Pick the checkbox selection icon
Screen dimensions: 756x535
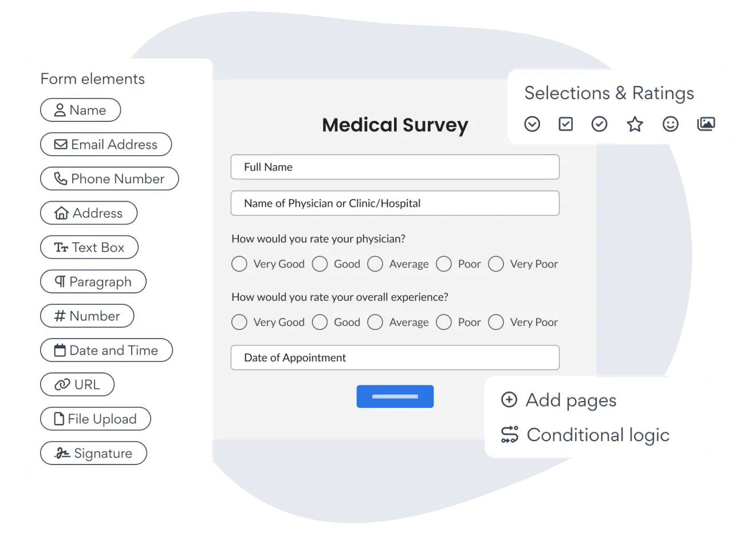(x=566, y=124)
